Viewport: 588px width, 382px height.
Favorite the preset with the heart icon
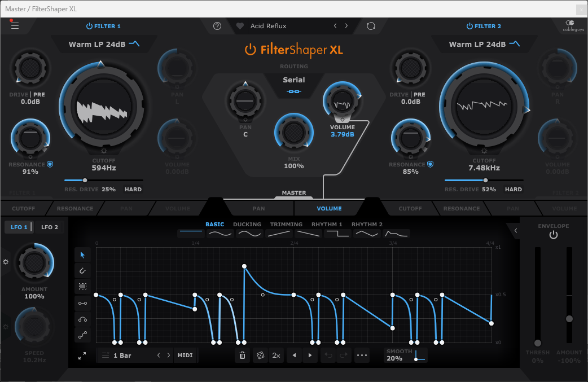240,26
